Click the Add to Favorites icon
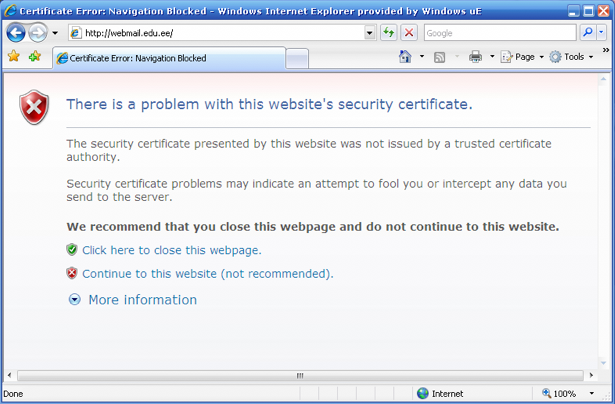 (x=35, y=56)
